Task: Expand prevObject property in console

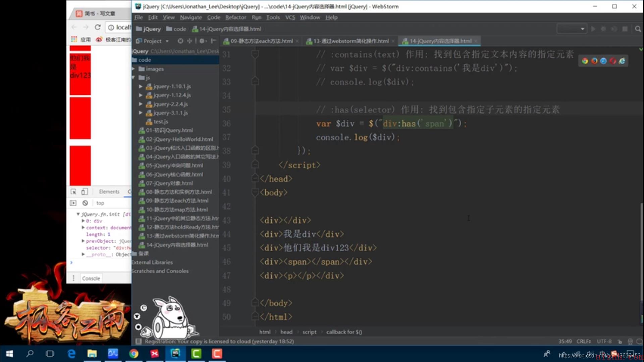Action: [83, 241]
